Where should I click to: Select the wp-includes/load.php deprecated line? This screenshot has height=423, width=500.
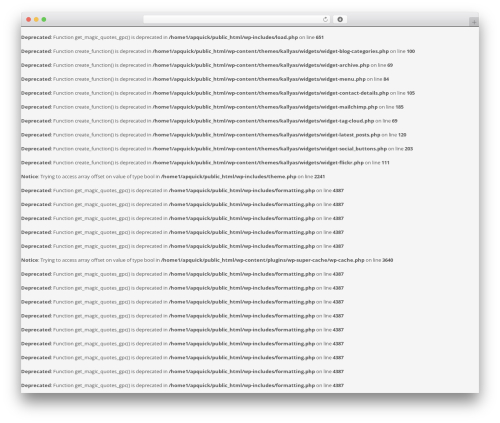(x=172, y=37)
